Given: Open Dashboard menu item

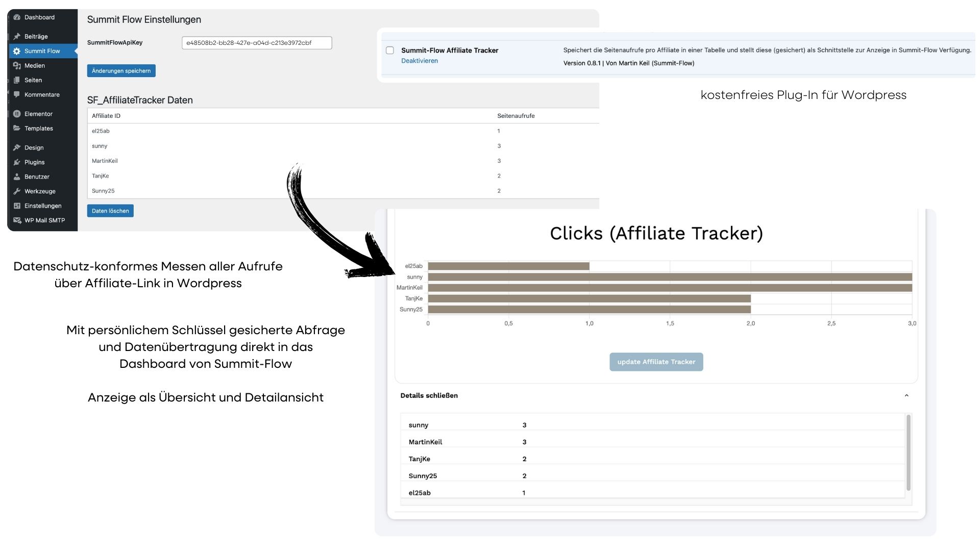Looking at the screenshot, I should pyautogui.click(x=43, y=17).
